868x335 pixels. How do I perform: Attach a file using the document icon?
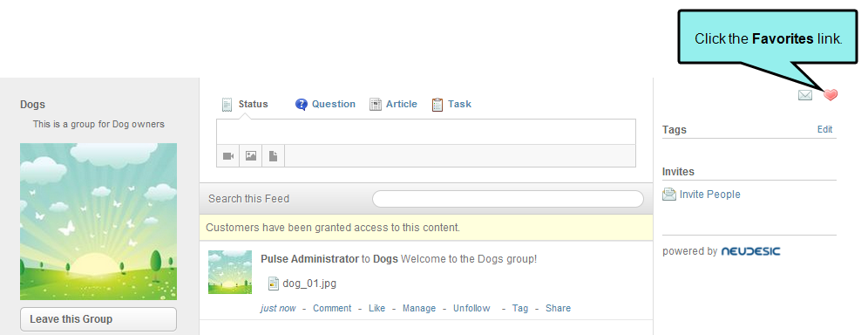tap(273, 156)
